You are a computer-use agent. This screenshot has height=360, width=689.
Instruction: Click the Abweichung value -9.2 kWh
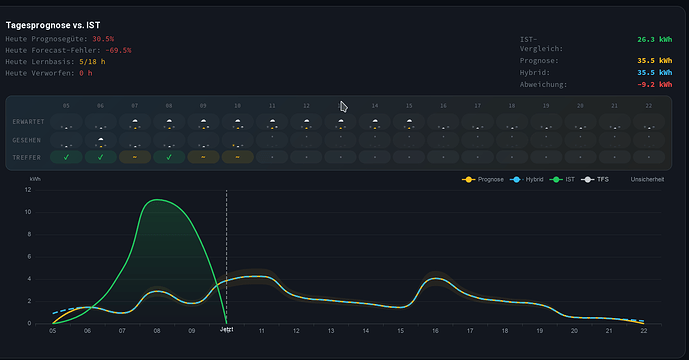(655, 84)
